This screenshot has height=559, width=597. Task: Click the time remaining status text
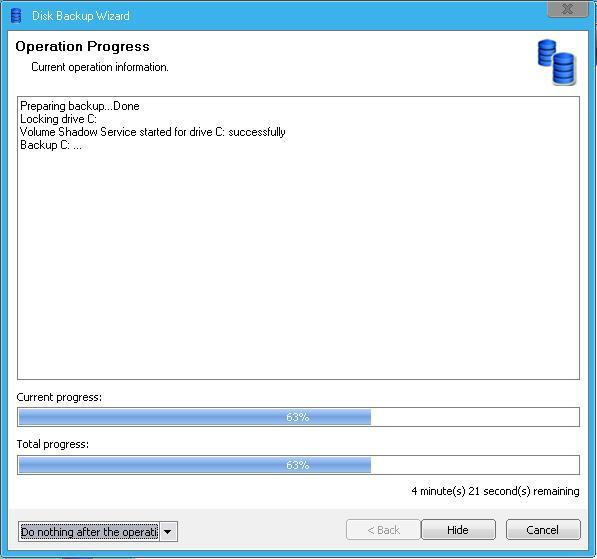495,491
